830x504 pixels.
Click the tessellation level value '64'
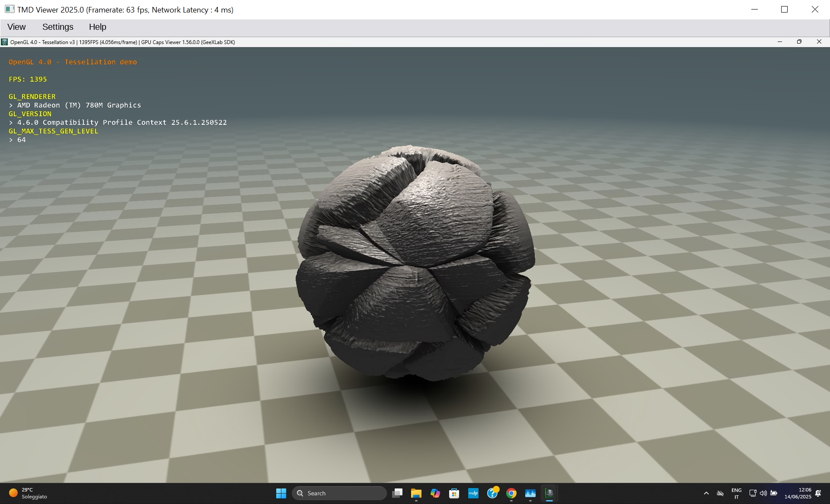pyautogui.click(x=21, y=140)
